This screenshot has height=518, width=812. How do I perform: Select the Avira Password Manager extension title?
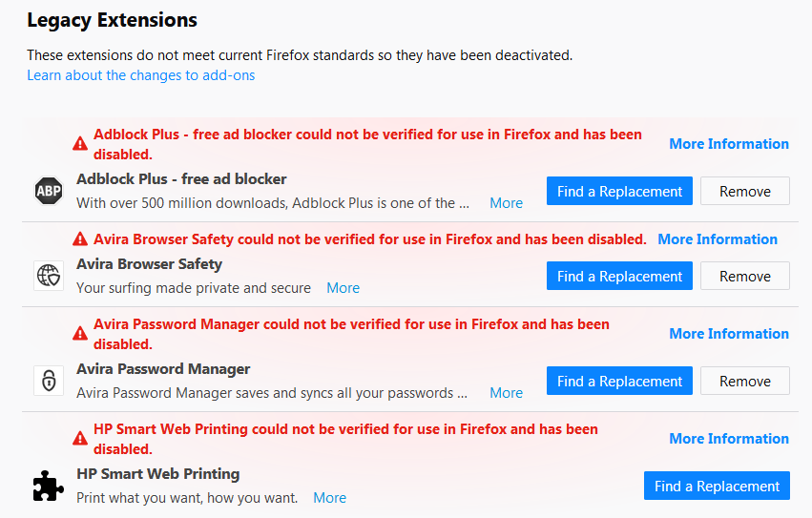tap(163, 369)
